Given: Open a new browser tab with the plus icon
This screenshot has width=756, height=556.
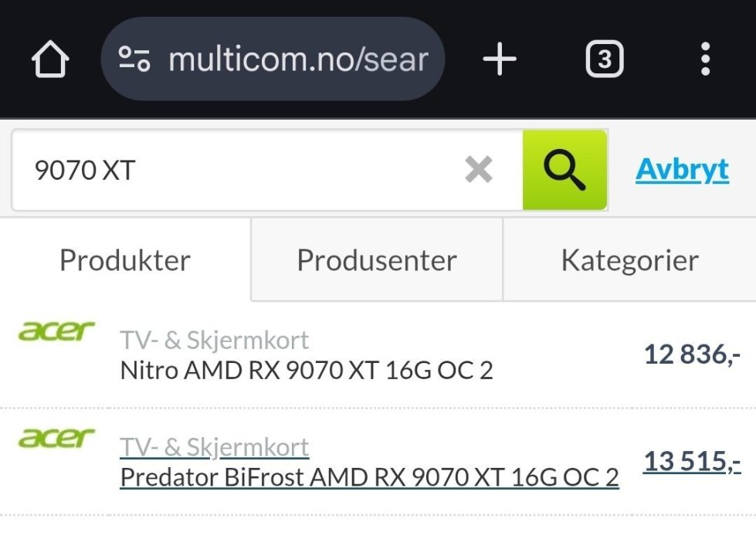Looking at the screenshot, I should point(499,58).
